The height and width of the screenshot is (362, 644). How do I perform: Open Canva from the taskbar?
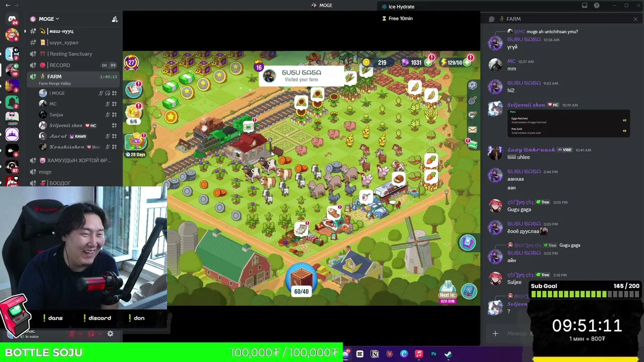pos(404,354)
